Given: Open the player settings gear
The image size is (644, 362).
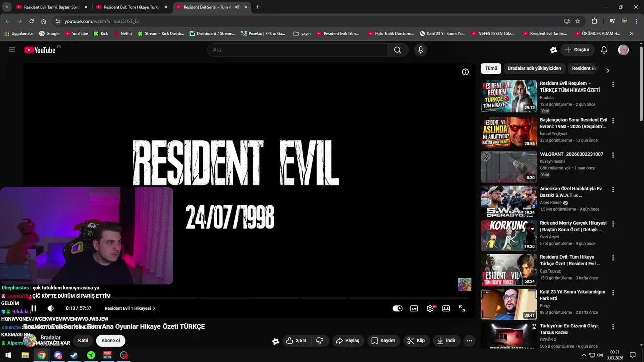Looking at the screenshot, I should [430, 308].
